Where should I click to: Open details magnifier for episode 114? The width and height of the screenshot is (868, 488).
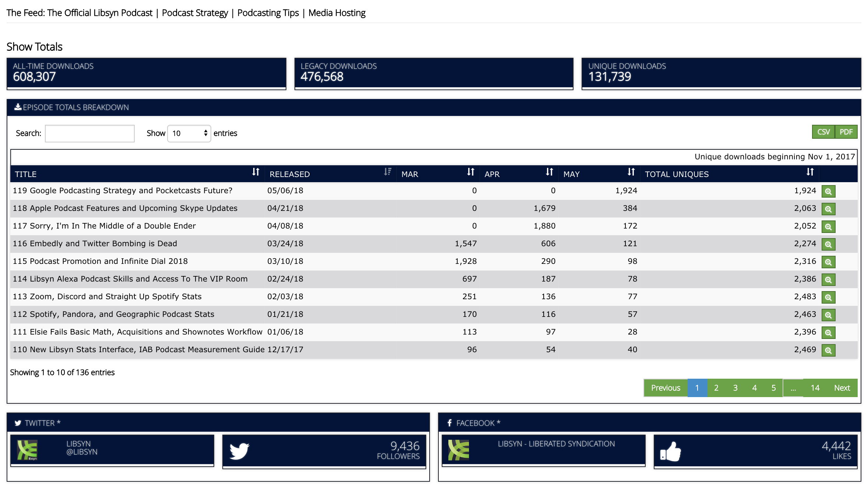(828, 280)
